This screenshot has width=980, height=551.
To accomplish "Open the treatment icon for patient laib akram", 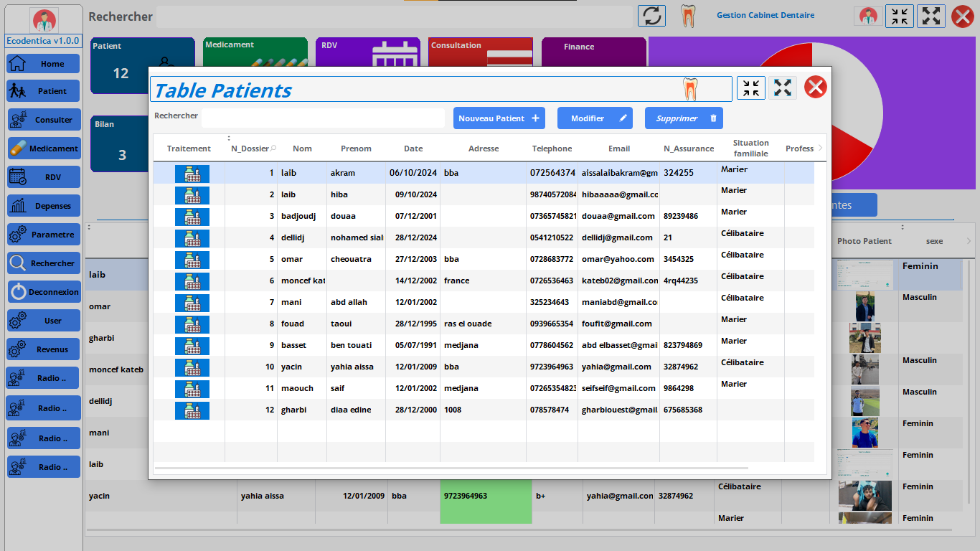I will pyautogui.click(x=192, y=174).
